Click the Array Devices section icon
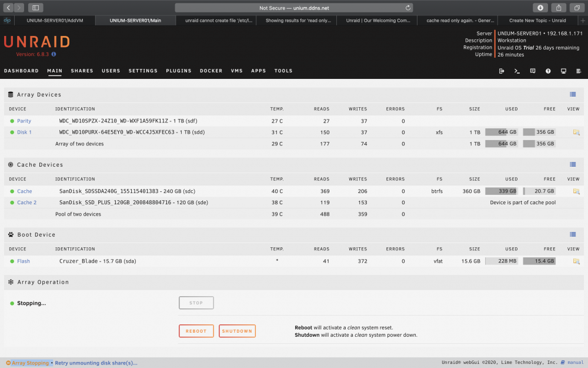 point(11,95)
